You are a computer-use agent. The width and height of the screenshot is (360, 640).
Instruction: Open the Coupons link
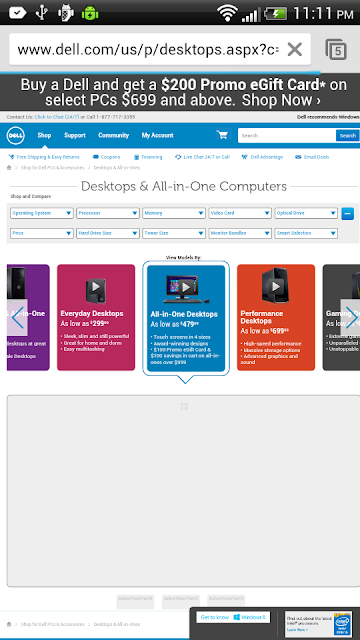107,157
